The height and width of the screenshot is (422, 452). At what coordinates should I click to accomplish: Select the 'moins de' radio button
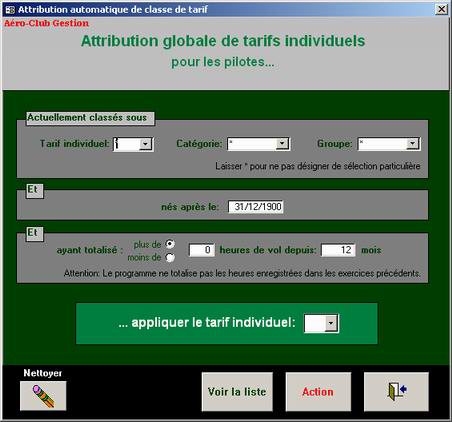(170, 257)
